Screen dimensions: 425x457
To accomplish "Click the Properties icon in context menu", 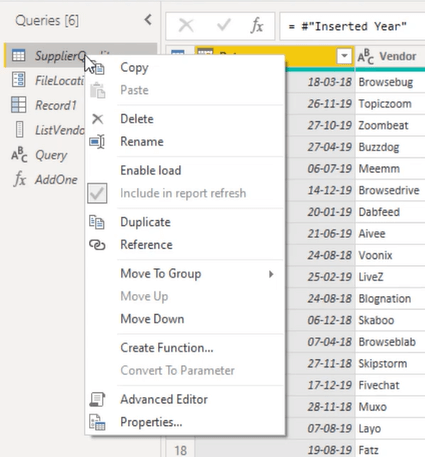I will tap(97, 422).
